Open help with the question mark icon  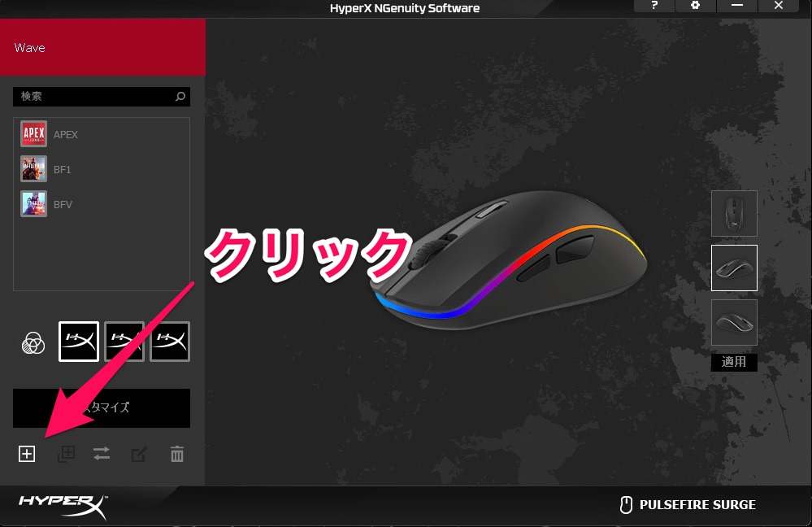coord(654,6)
